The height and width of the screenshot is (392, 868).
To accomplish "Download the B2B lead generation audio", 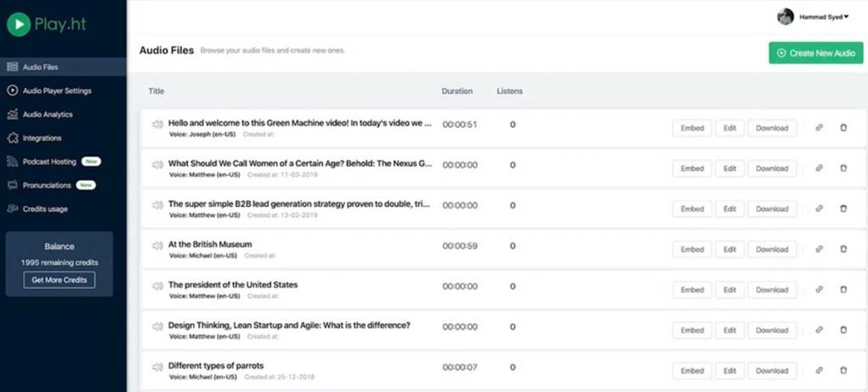I will click(x=772, y=208).
